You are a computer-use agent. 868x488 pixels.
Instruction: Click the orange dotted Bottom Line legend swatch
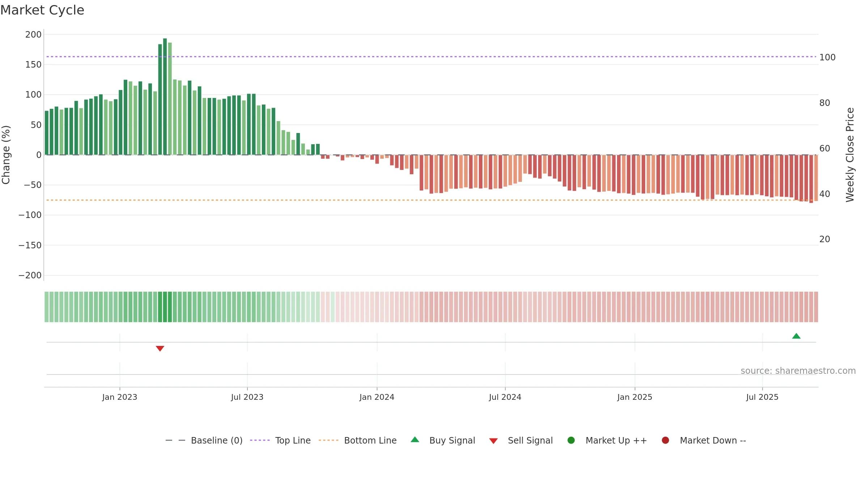(328, 440)
